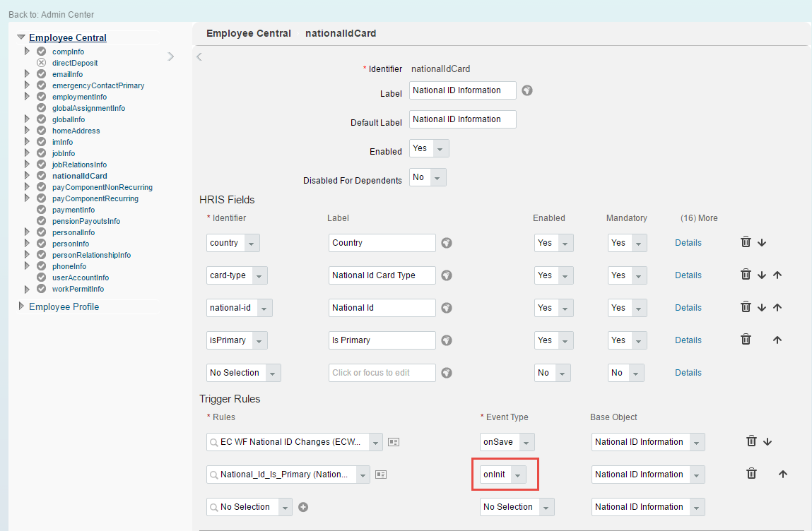
Task: Click the empty 'Click or focus to edit' field
Action: [382, 373]
